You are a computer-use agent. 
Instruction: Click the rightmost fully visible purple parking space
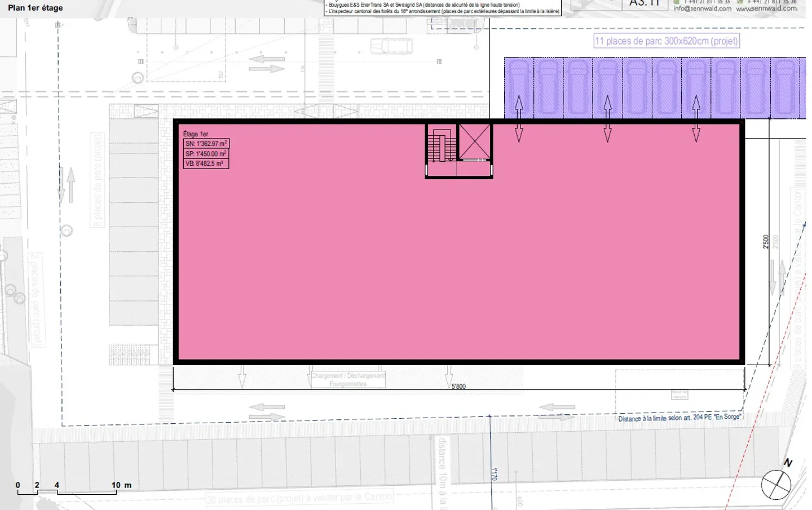(x=784, y=87)
